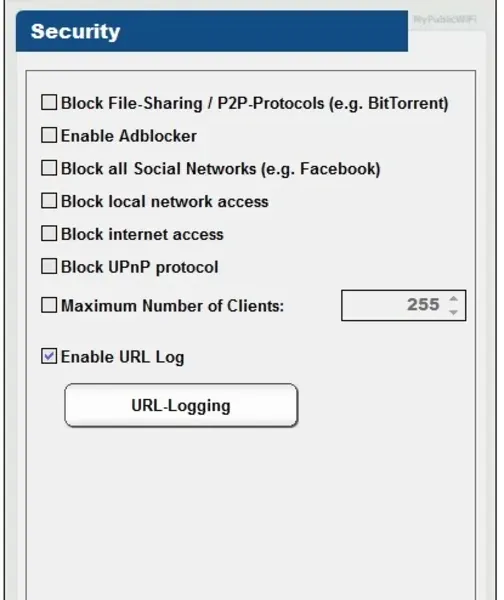Uncheck the Enable URL Log checkbox
The width and height of the screenshot is (504, 600).
click(49, 356)
